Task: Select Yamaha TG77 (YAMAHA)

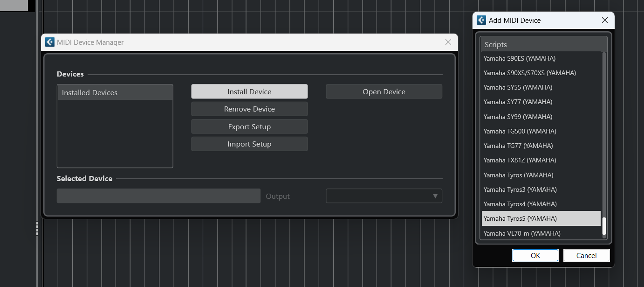Action: pyautogui.click(x=541, y=146)
